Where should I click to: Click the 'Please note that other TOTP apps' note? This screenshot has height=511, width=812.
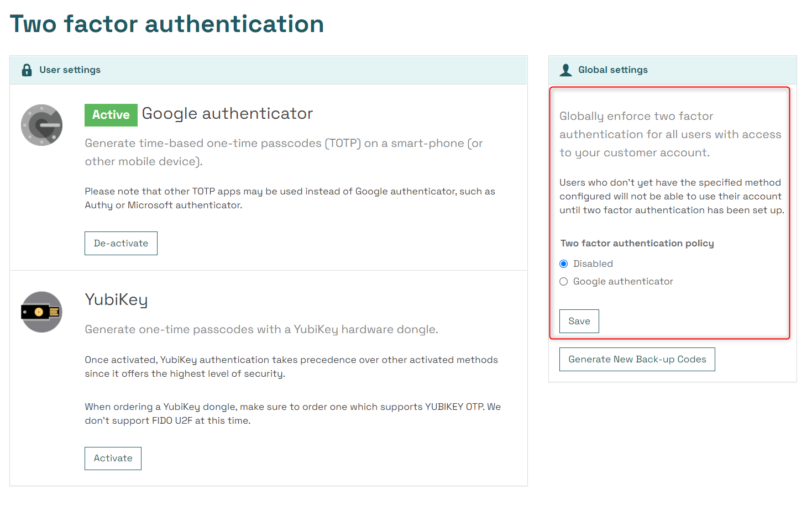tap(290, 198)
